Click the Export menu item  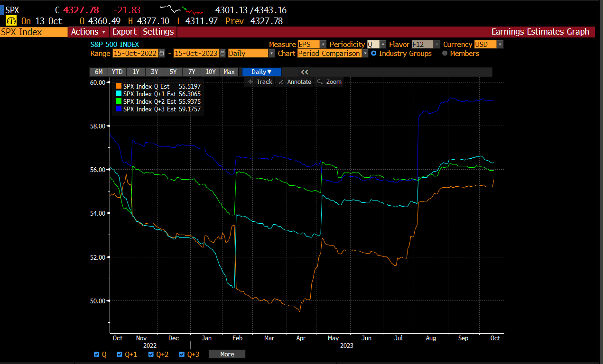pos(124,32)
